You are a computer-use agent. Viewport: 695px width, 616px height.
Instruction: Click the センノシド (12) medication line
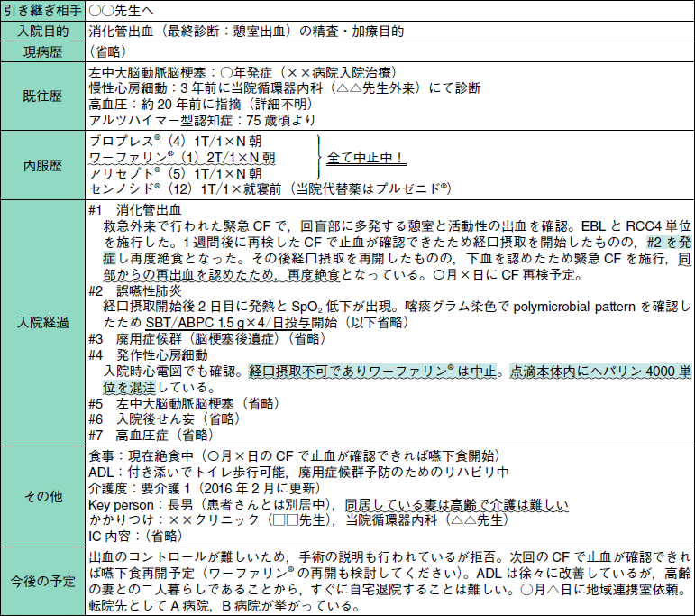[270, 189]
